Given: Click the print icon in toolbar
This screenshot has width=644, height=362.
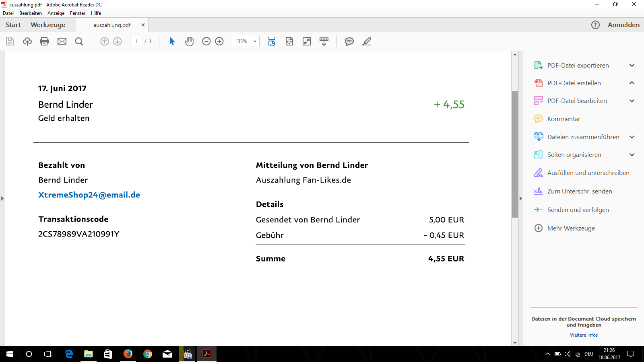Looking at the screenshot, I should [44, 41].
